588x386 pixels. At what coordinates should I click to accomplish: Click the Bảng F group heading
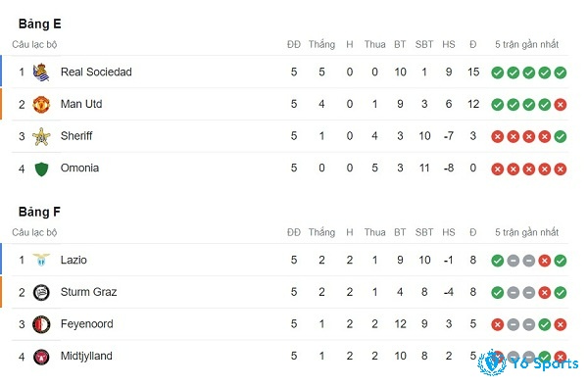39,212
